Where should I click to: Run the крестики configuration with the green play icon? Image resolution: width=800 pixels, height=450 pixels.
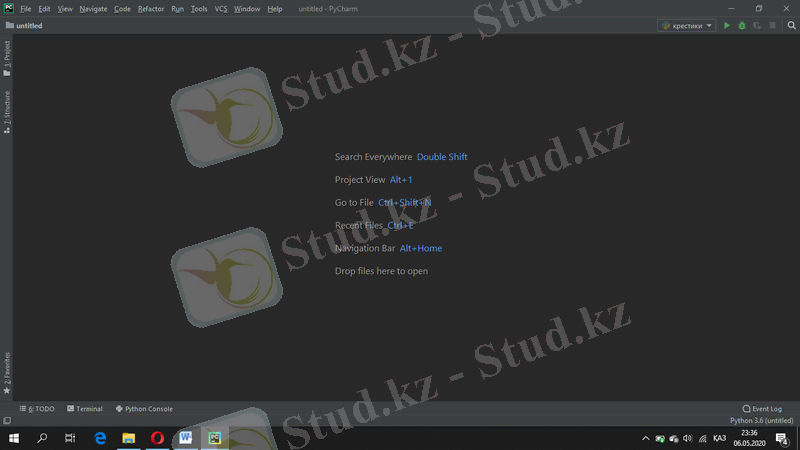point(727,26)
